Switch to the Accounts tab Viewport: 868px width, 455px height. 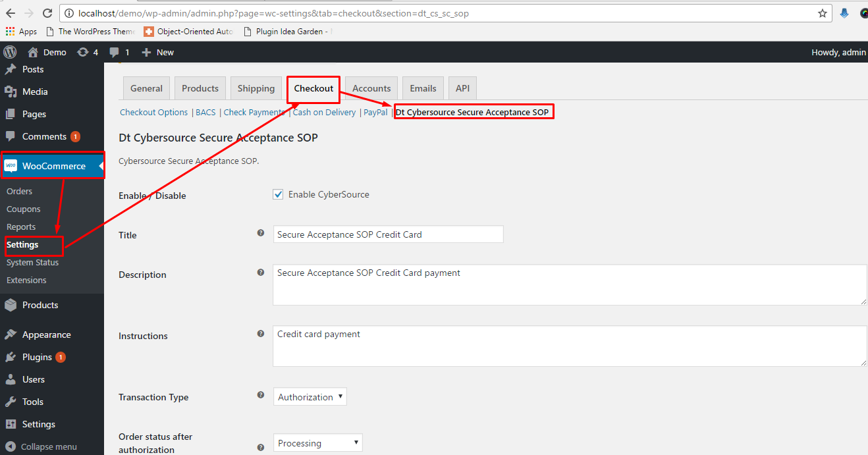371,88
